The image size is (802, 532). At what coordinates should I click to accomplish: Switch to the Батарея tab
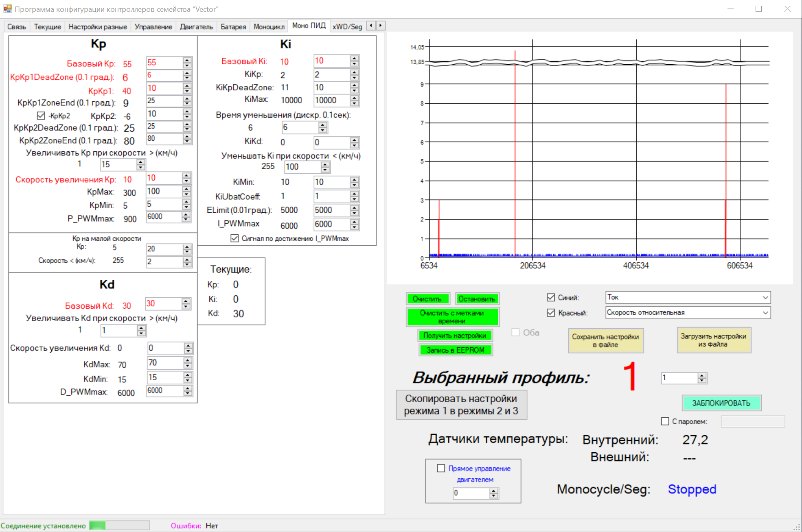pos(233,27)
